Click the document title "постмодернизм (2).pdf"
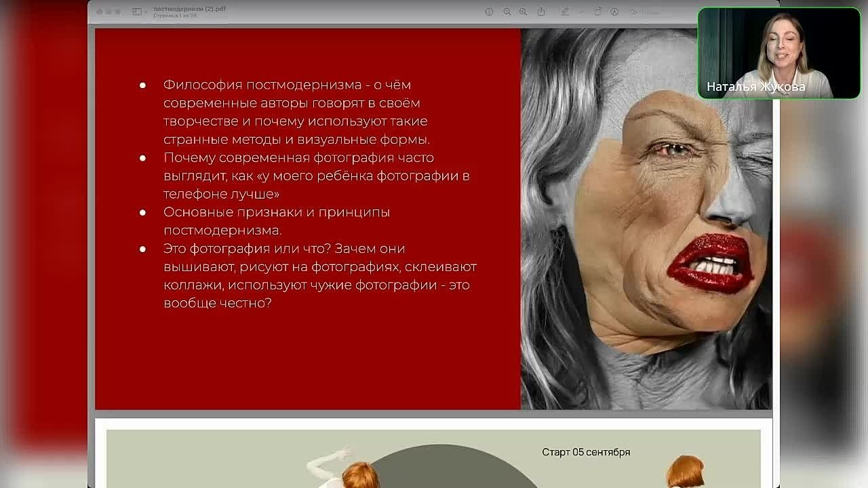The width and height of the screenshot is (868, 488). click(189, 9)
